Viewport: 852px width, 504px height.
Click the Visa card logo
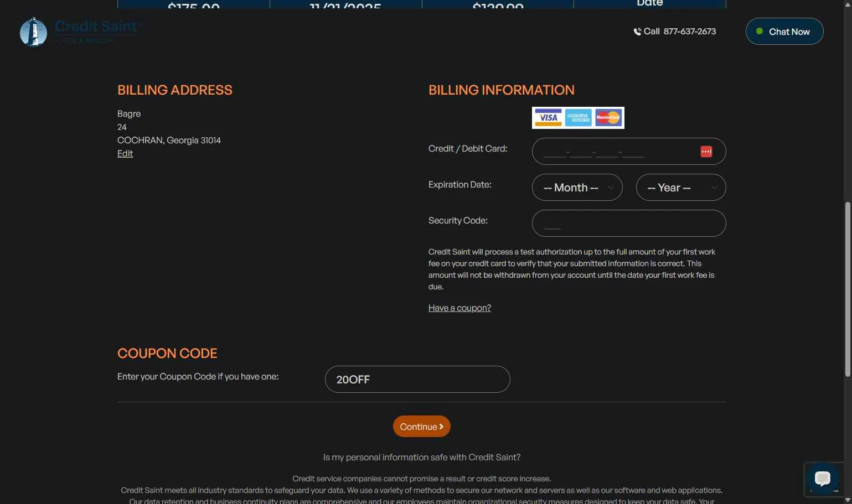(548, 118)
